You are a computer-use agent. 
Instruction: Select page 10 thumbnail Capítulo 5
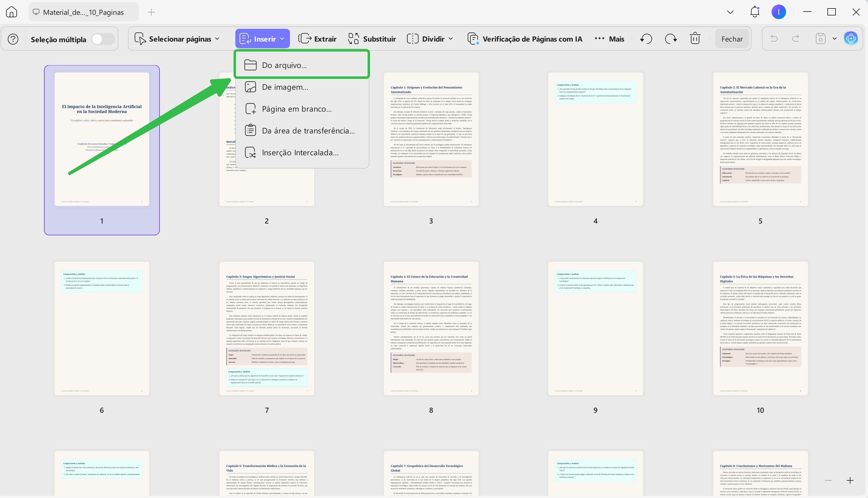[x=760, y=328]
